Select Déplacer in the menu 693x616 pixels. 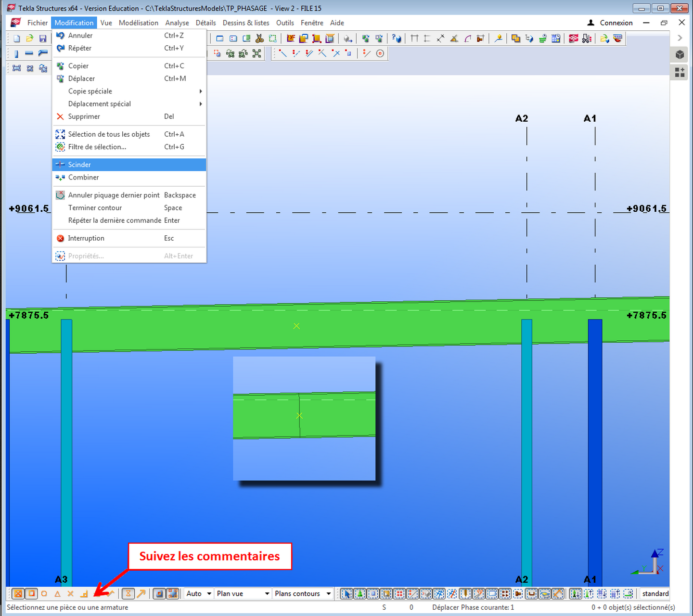[x=129, y=78]
